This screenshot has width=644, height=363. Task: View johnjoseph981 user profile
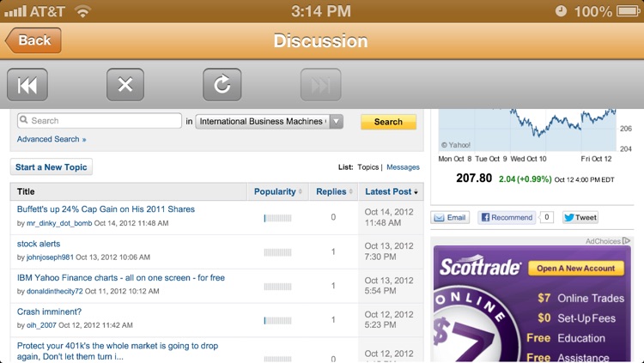click(50, 257)
